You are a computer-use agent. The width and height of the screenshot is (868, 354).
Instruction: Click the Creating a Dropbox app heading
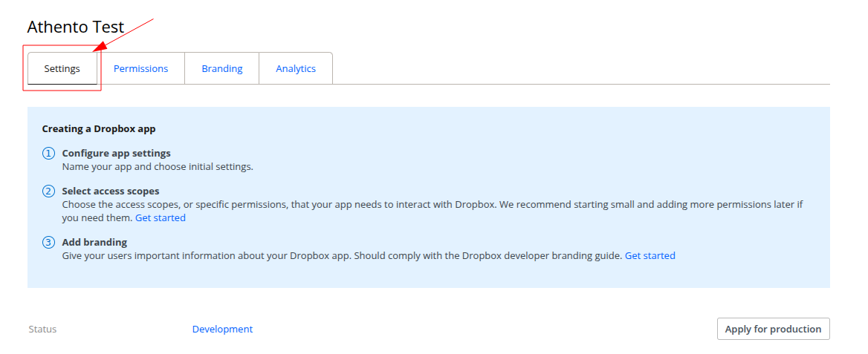pos(99,129)
